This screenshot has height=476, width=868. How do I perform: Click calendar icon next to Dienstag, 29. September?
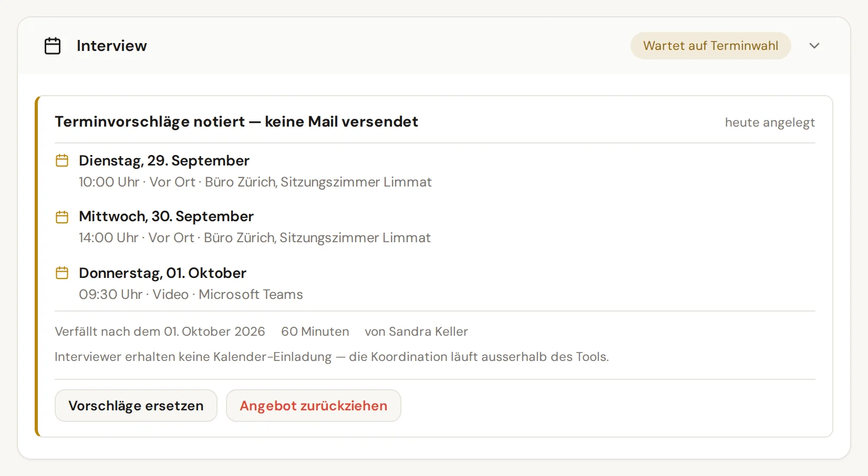click(62, 160)
